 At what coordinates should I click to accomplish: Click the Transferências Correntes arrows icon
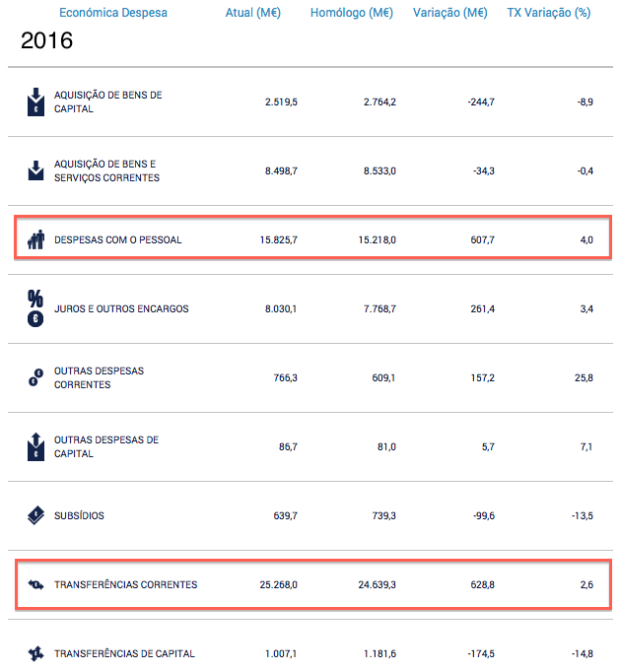coord(36,584)
